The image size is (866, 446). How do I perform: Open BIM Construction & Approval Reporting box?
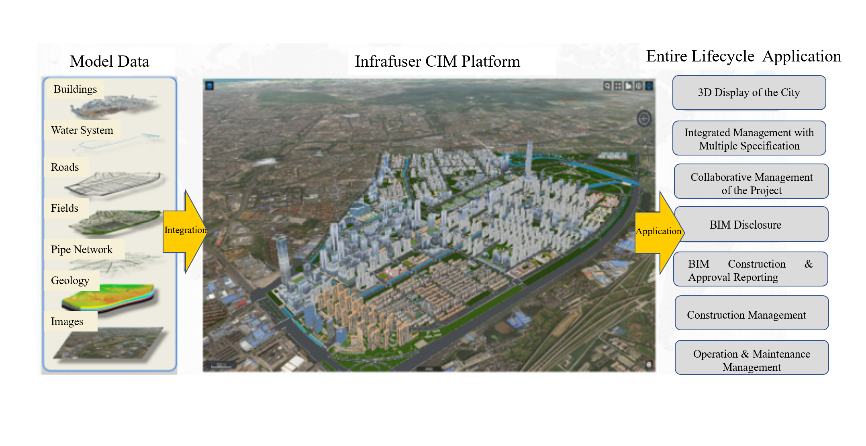click(750, 269)
